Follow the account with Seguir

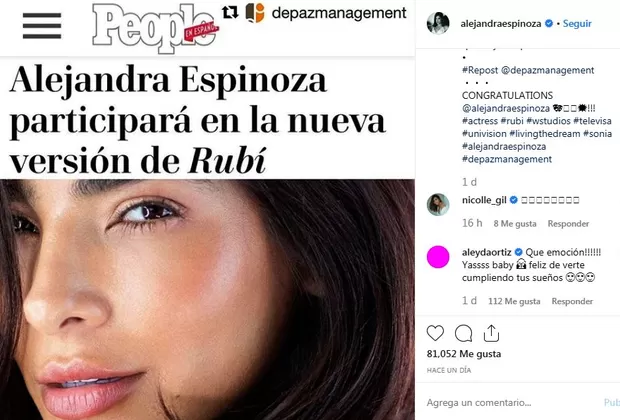coord(577,24)
